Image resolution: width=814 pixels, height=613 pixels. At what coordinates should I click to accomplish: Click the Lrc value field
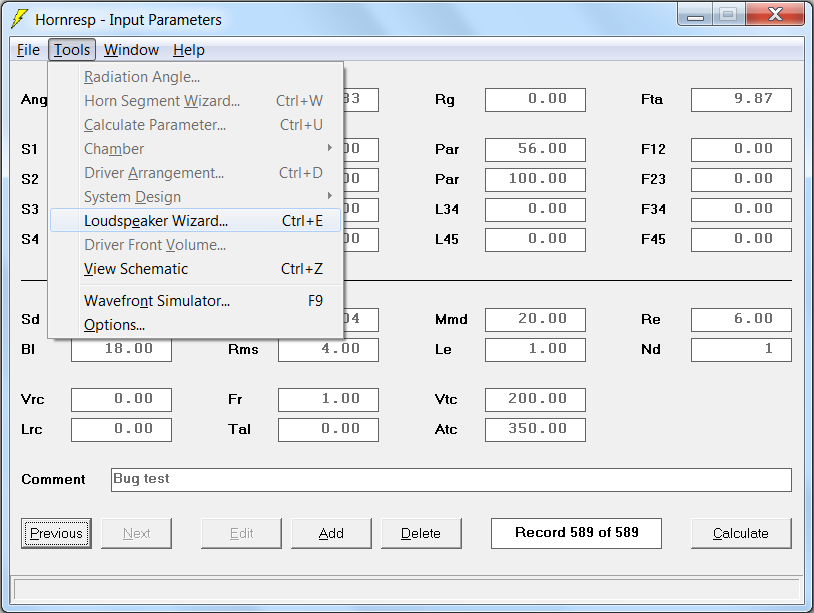click(x=121, y=430)
